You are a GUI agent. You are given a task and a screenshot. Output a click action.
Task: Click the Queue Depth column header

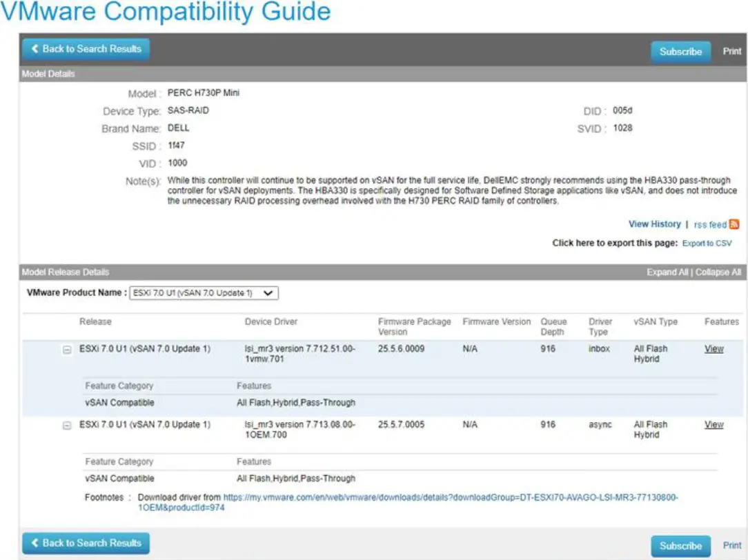point(553,326)
